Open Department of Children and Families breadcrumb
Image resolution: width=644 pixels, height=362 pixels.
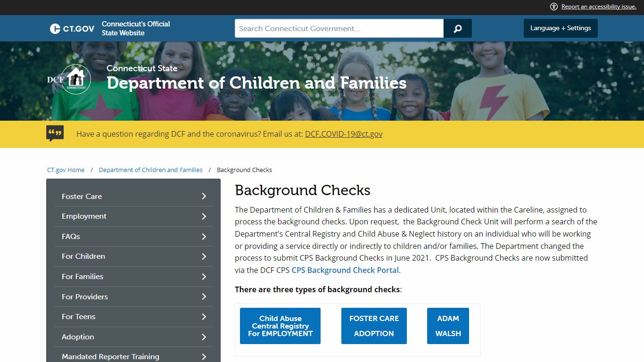pyautogui.click(x=151, y=170)
